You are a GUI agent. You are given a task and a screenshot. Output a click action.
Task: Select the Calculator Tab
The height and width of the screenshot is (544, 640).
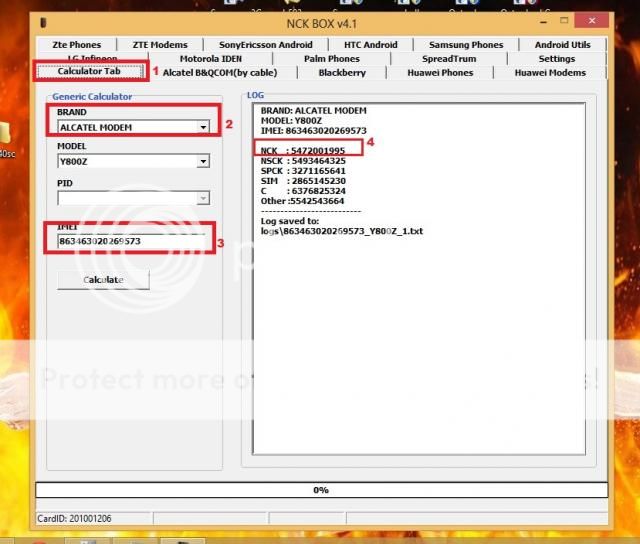point(90,72)
